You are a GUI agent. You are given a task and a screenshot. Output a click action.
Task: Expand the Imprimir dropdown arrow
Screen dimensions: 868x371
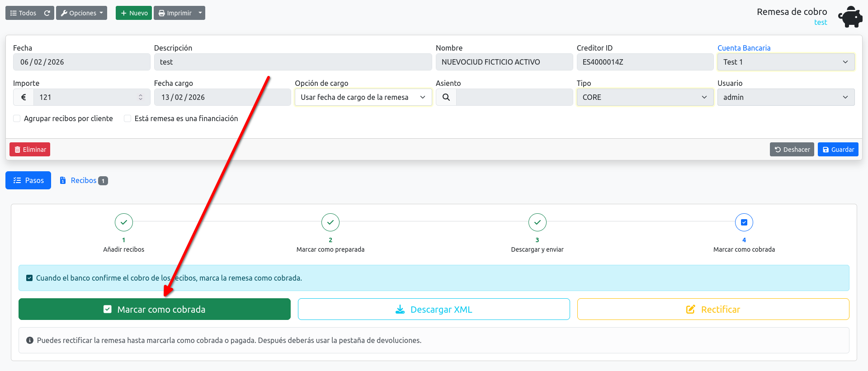tap(200, 13)
